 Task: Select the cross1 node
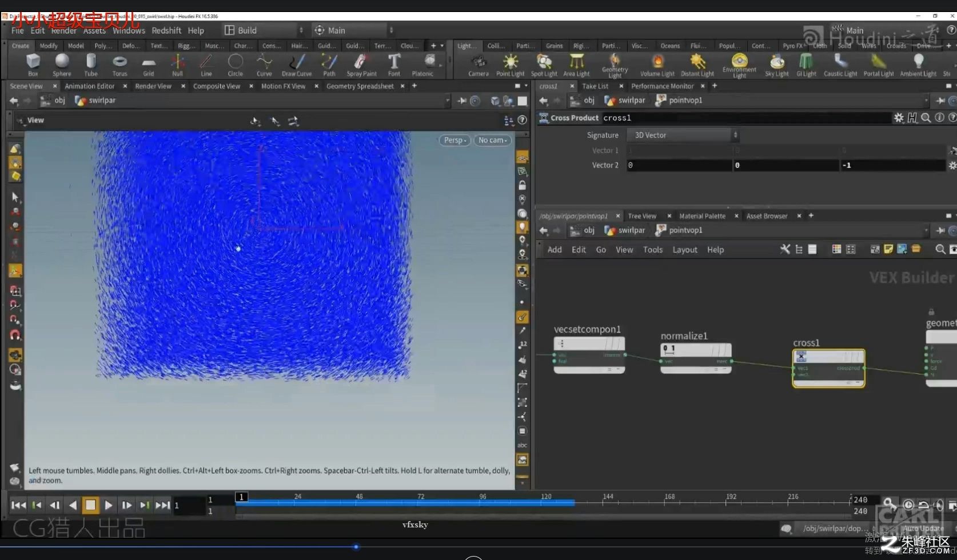(x=828, y=367)
